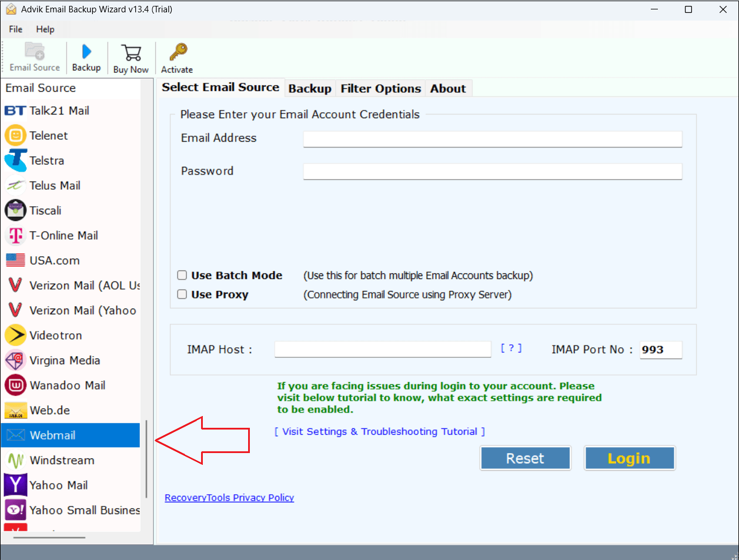
Task: Click the Windstream green icon
Action: point(15,461)
